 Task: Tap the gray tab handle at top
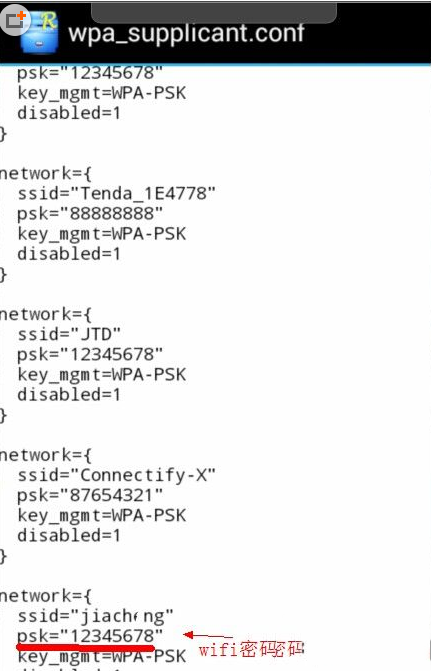point(214,12)
